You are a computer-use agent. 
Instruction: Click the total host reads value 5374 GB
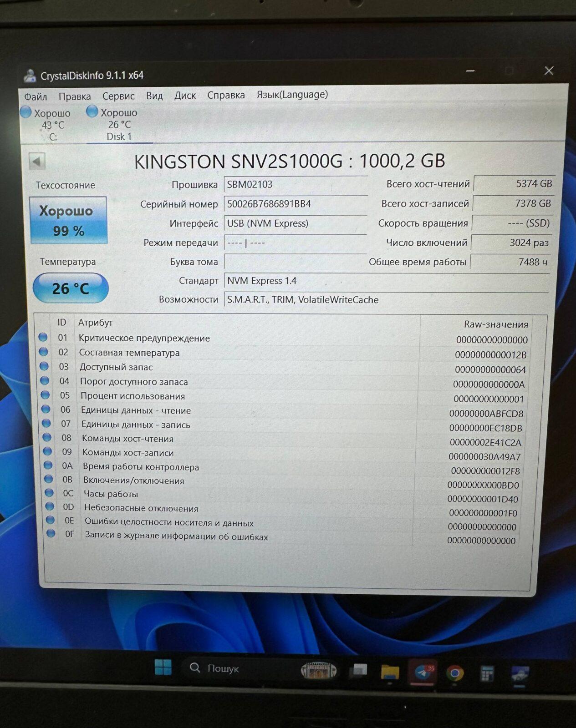(x=514, y=183)
